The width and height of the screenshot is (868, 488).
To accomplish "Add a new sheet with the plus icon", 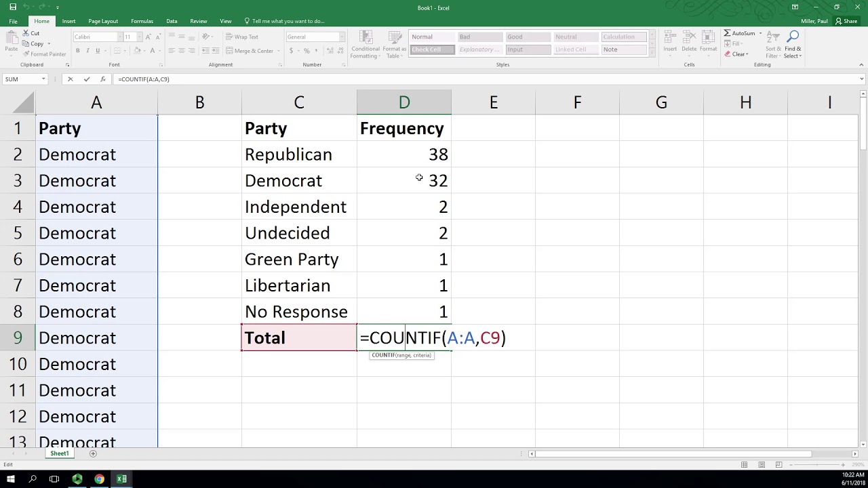I will [x=93, y=453].
